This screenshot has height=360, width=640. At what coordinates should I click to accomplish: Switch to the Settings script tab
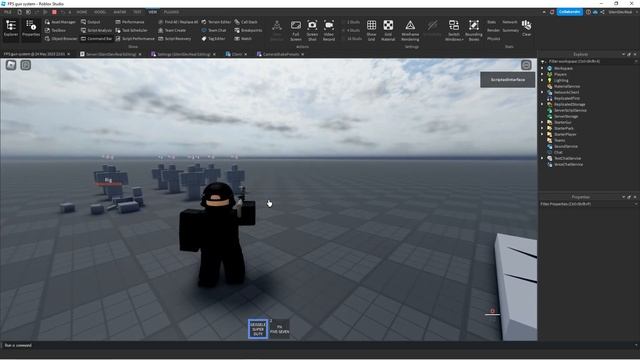[x=183, y=54]
